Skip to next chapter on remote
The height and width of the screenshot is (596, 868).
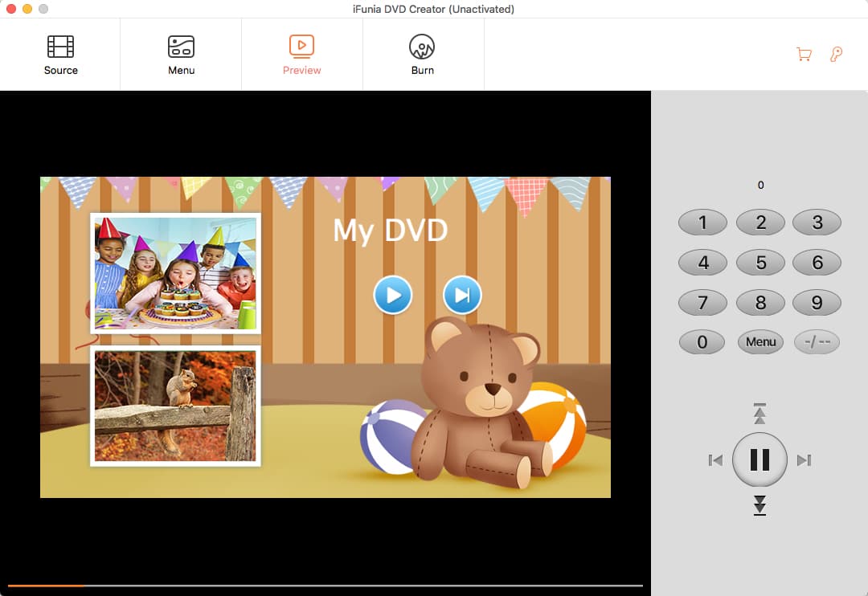pos(804,460)
